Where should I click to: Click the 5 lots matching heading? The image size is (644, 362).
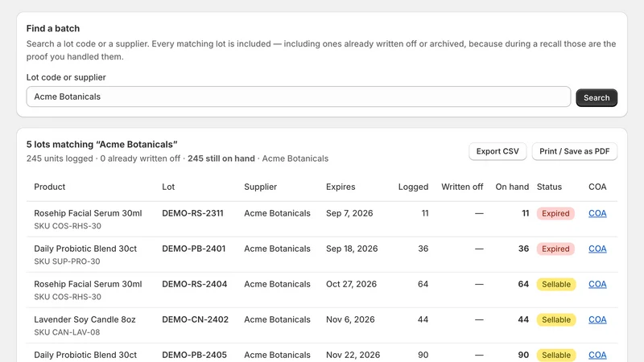click(102, 145)
